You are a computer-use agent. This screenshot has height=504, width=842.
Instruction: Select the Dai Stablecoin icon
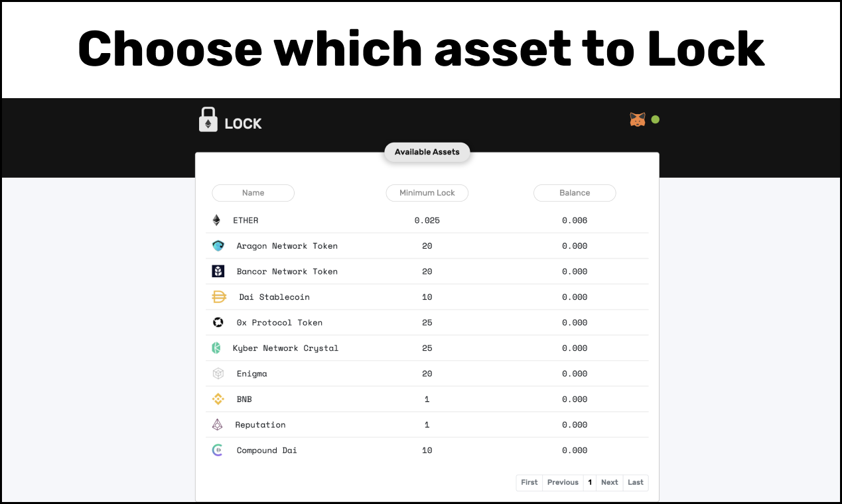click(x=219, y=296)
